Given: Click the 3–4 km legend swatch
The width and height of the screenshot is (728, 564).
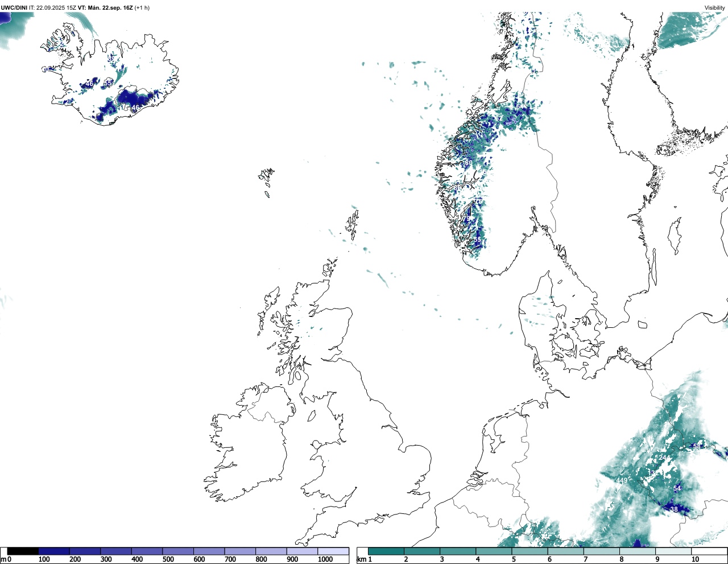Looking at the screenshot, I should point(458,551).
